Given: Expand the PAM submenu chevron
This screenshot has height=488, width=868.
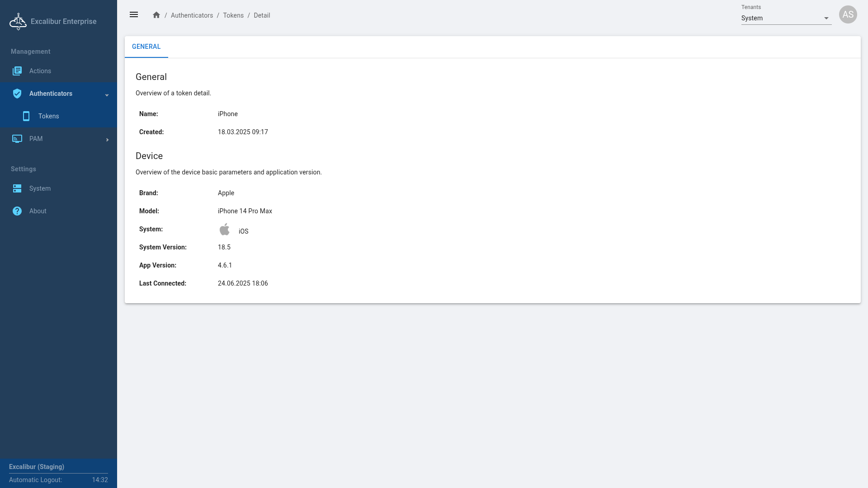Looking at the screenshot, I should [x=107, y=140].
